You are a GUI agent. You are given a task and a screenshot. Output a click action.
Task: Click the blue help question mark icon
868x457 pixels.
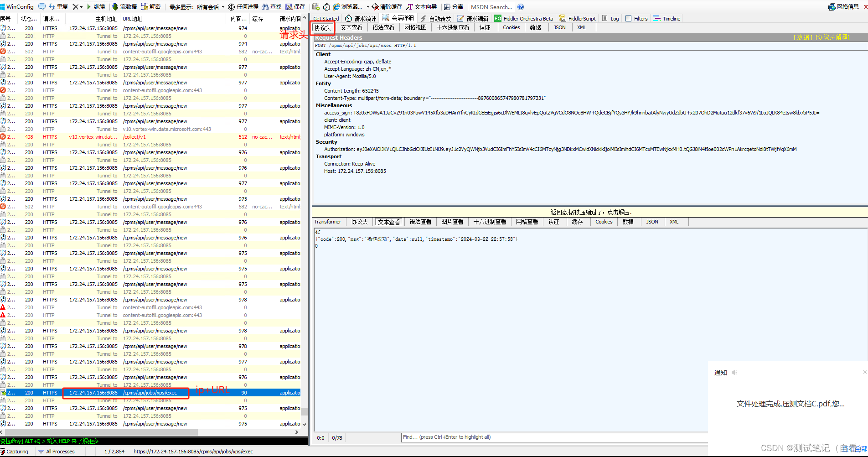[x=521, y=7]
